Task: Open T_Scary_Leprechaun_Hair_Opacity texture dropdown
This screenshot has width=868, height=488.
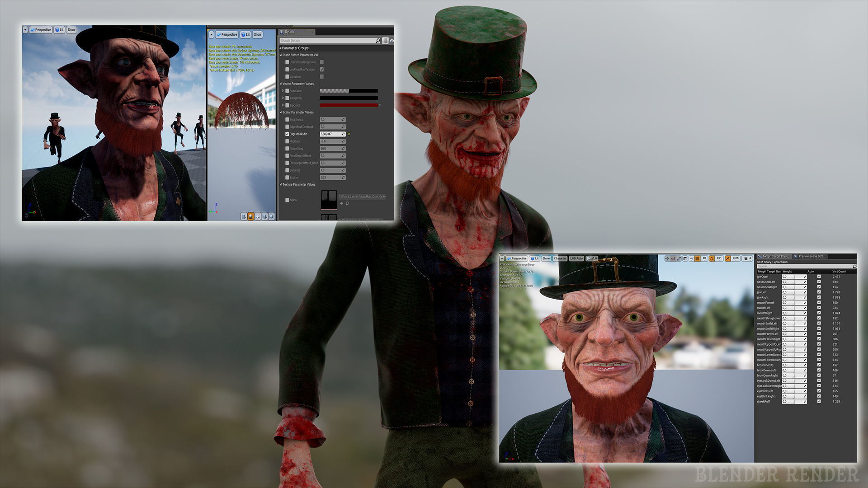Action: (x=362, y=197)
